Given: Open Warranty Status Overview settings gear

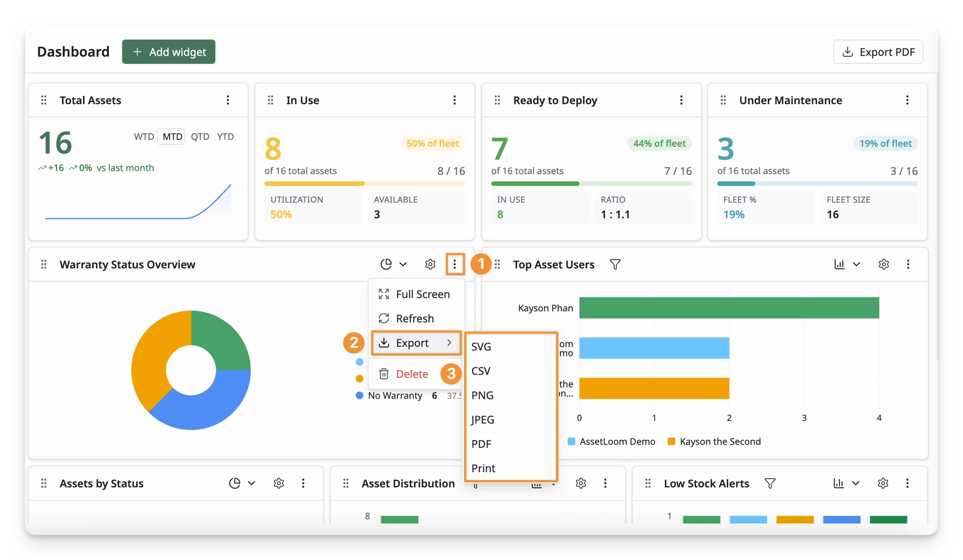Looking at the screenshot, I should click(430, 264).
